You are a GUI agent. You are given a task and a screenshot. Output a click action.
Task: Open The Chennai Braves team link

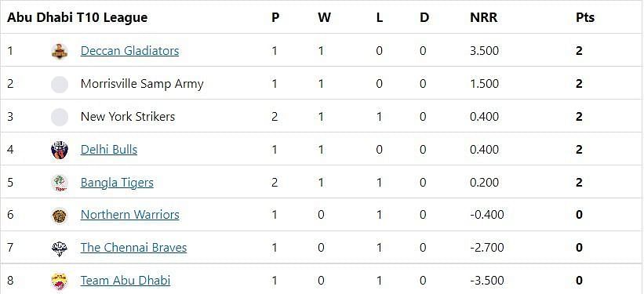[133, 247]
